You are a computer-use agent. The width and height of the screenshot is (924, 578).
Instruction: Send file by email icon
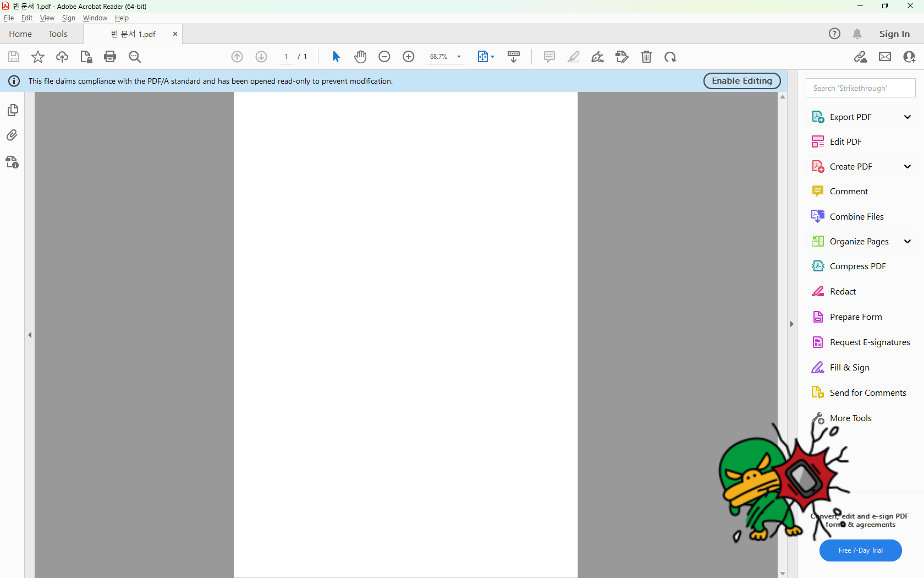(885, 57)
